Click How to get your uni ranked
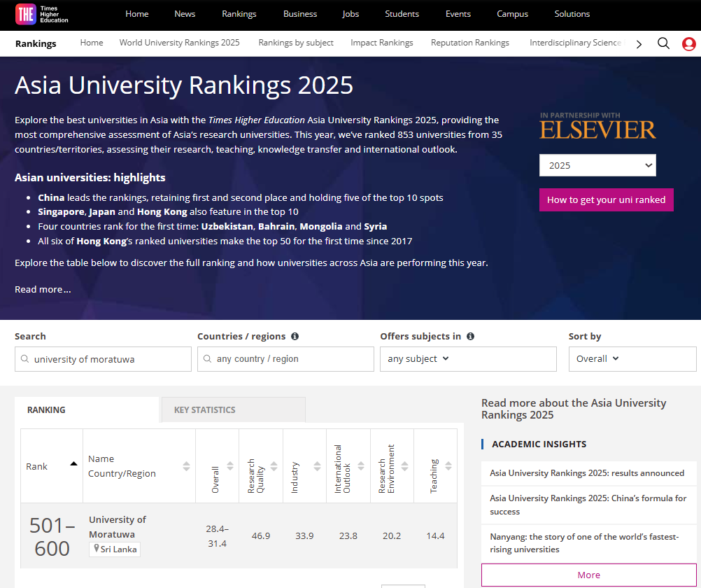Viewport: 701px width, 588px height. tap(607, 199)
